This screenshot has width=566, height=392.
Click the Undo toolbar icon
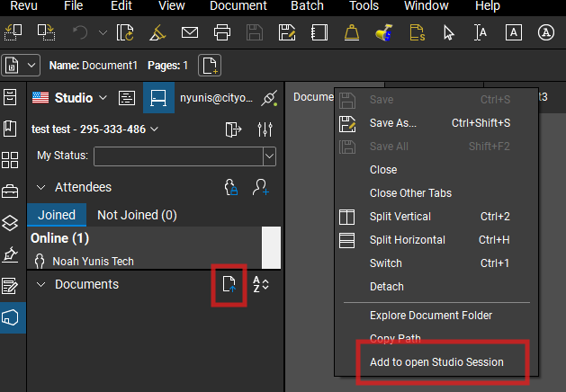pos(80,33)
